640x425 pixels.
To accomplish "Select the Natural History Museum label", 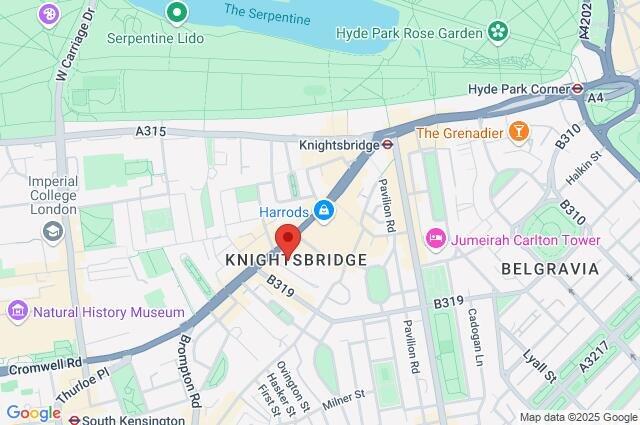I will 109,312.
